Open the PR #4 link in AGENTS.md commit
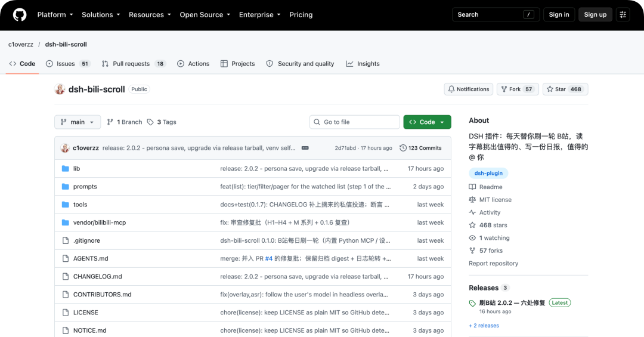The width and height of the screenshot is (644, 337). [x=268, y=258]
